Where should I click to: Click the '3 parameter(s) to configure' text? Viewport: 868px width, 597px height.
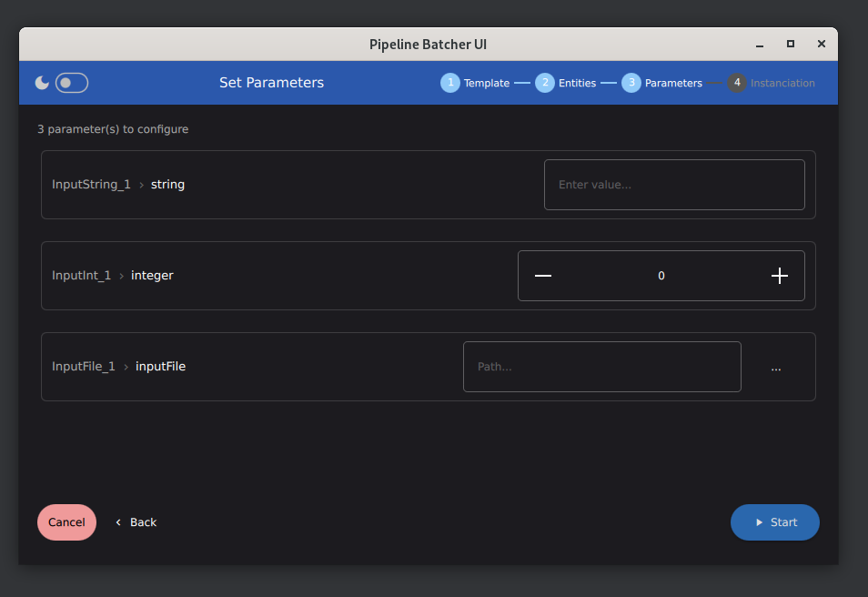tap(113, 129)
